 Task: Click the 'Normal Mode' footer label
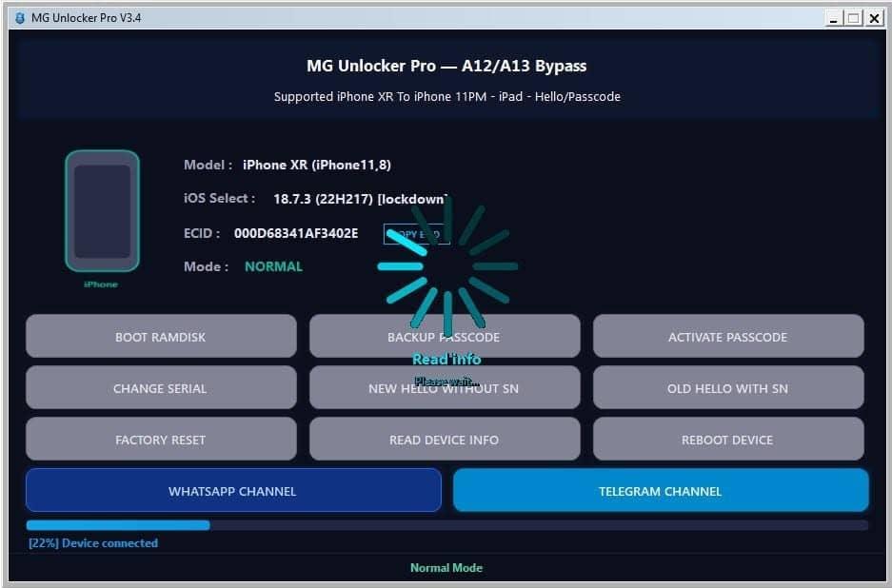(x=446, y=567)
